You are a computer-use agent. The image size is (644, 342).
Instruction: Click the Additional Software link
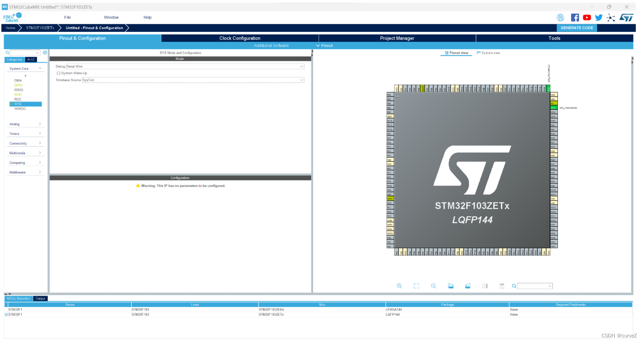pyautogui.click(x=271, y=46)
